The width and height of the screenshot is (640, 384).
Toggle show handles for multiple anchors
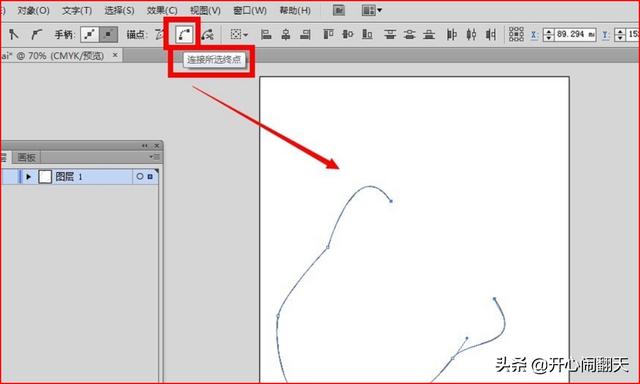point(90,35)
